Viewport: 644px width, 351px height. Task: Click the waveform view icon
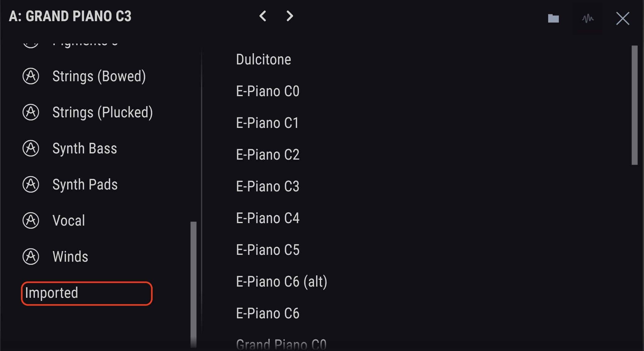pyautogui.click(x=588, y=18)
